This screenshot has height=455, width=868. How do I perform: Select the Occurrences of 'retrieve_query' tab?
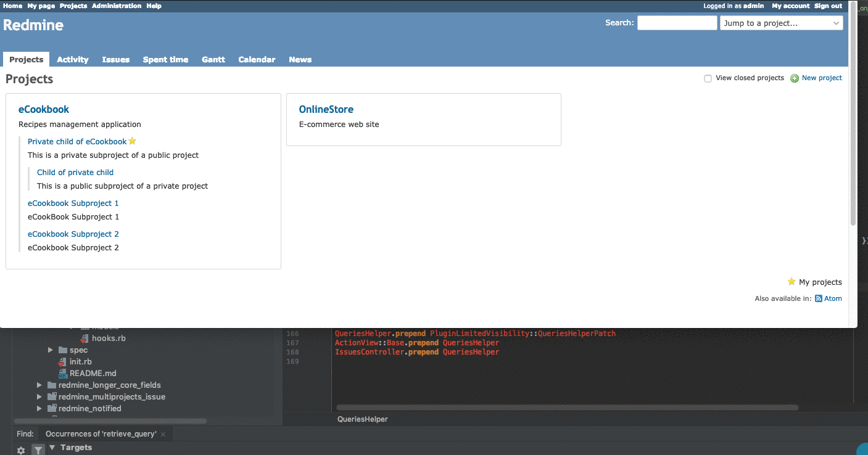pos(101,434)
